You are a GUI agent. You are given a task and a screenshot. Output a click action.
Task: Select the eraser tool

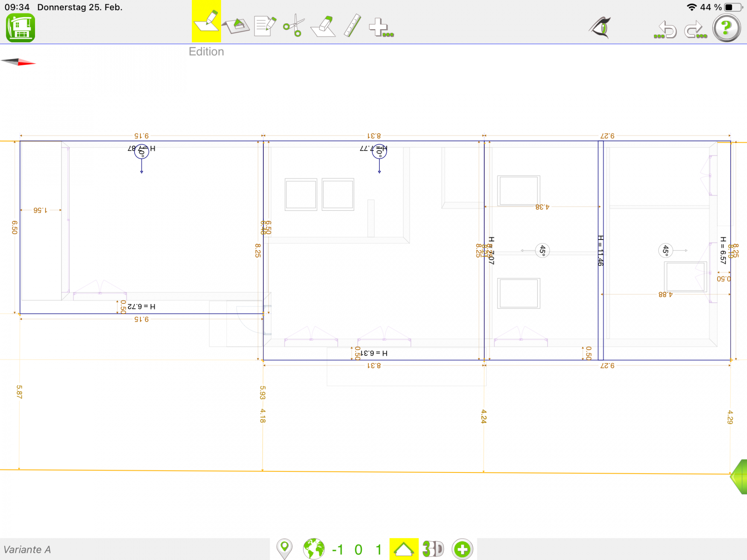(x=324, y=26)
